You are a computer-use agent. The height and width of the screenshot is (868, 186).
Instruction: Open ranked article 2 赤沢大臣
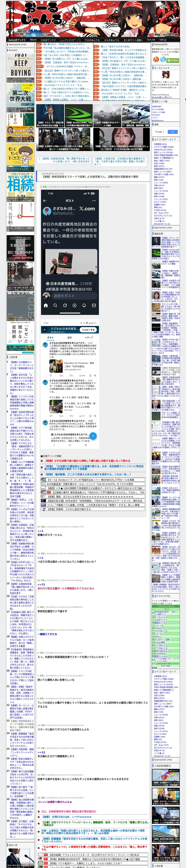[22, 384]
